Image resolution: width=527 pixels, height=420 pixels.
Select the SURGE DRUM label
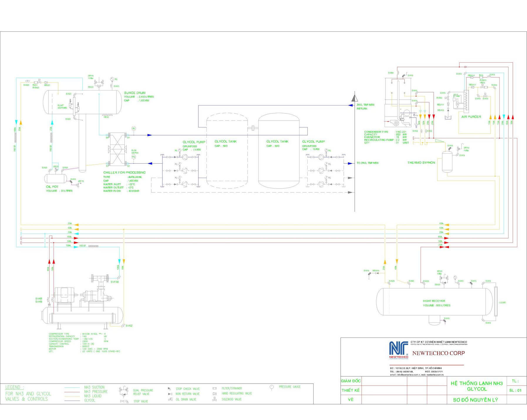[x=134, y=93]
